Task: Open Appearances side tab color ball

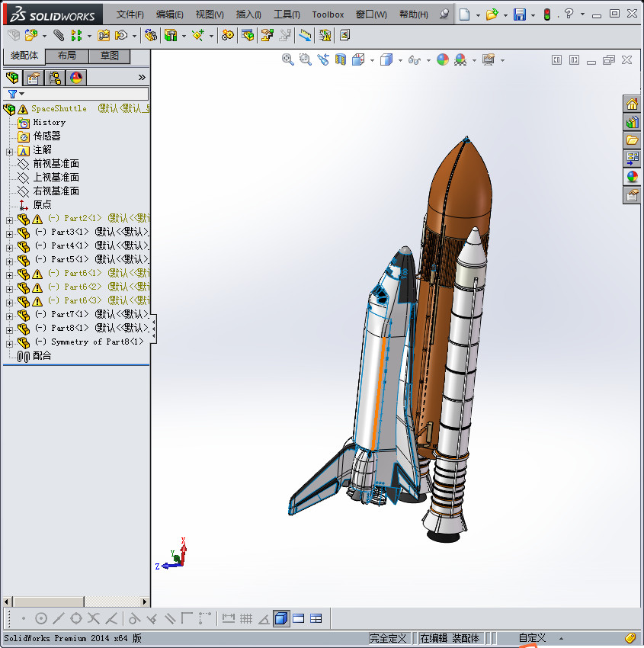Action: pos(632,177)
